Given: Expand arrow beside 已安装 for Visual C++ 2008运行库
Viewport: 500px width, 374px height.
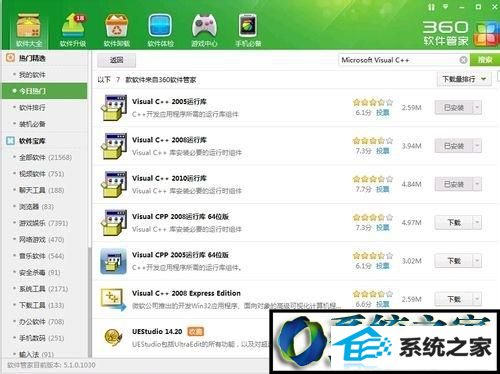Looking at the screenshot, I should [477, 146].
